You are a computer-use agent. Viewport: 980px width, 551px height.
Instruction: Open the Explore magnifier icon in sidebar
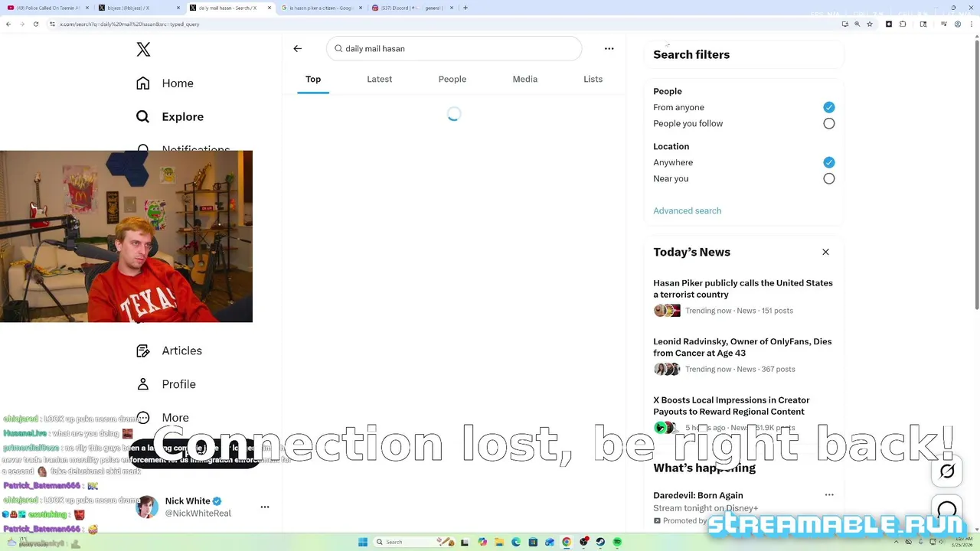click(x=143, y=116)
